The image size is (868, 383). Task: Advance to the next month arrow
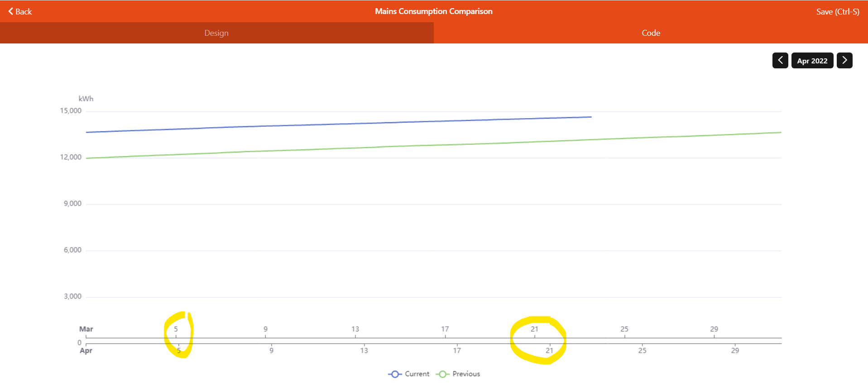pyautogui.click(x=844, y=60)
